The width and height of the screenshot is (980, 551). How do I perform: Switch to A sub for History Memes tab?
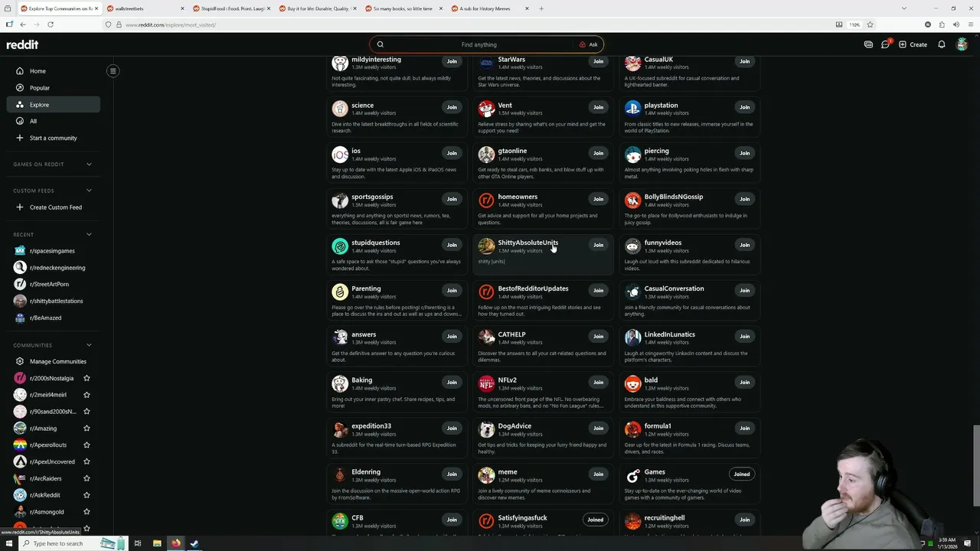click(x=489, y=8)
